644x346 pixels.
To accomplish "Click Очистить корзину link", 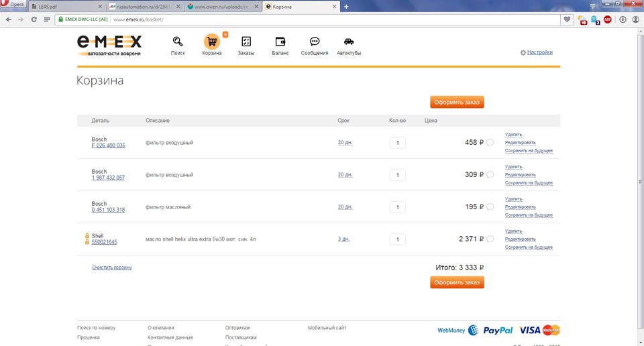I will pyautogui.click(x=112, y=268).
